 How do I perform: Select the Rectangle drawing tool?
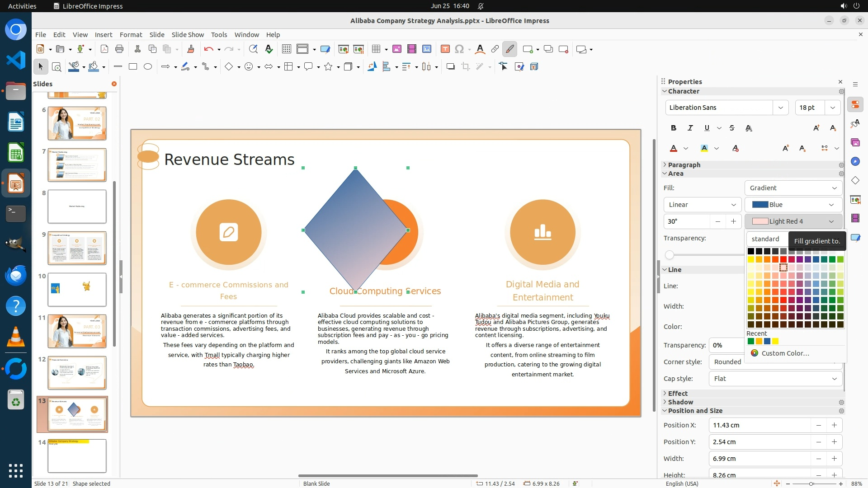pos(133,67)
